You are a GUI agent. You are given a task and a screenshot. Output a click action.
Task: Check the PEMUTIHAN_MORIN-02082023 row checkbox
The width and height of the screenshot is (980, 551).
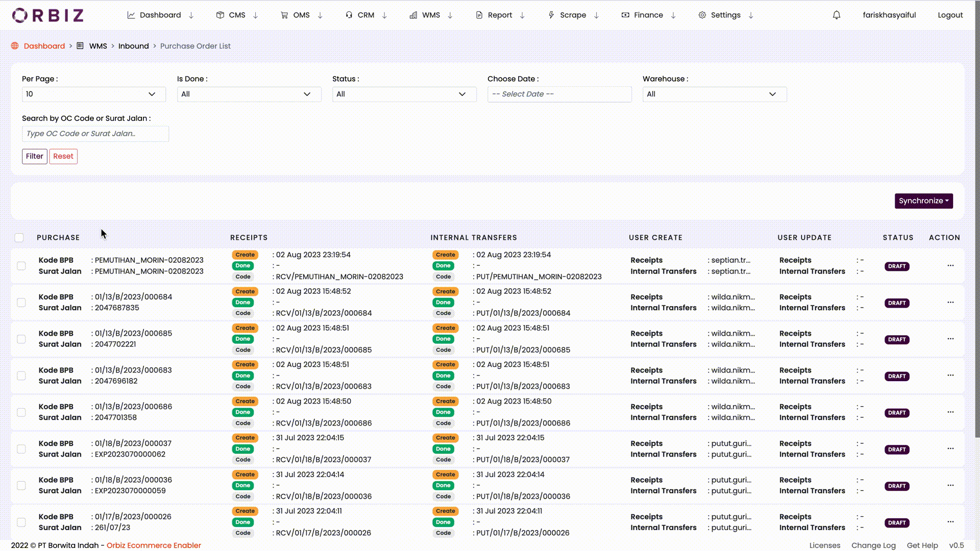[21, 266]
